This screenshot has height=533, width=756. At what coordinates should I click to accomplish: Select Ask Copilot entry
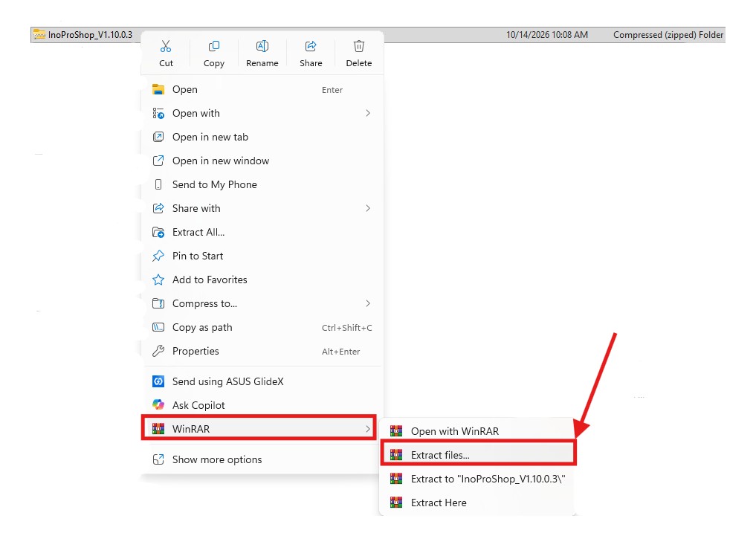[x=262, y=405]
